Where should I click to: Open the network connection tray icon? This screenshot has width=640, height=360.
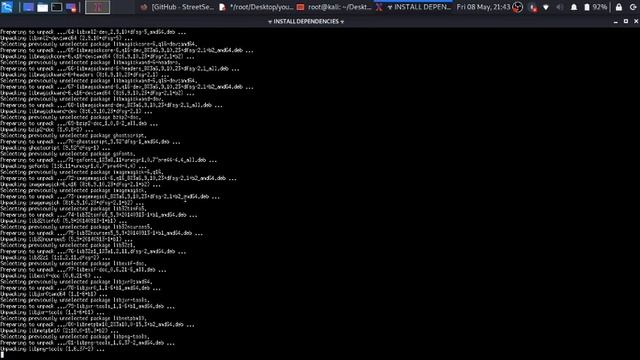[x=546, y=7]
